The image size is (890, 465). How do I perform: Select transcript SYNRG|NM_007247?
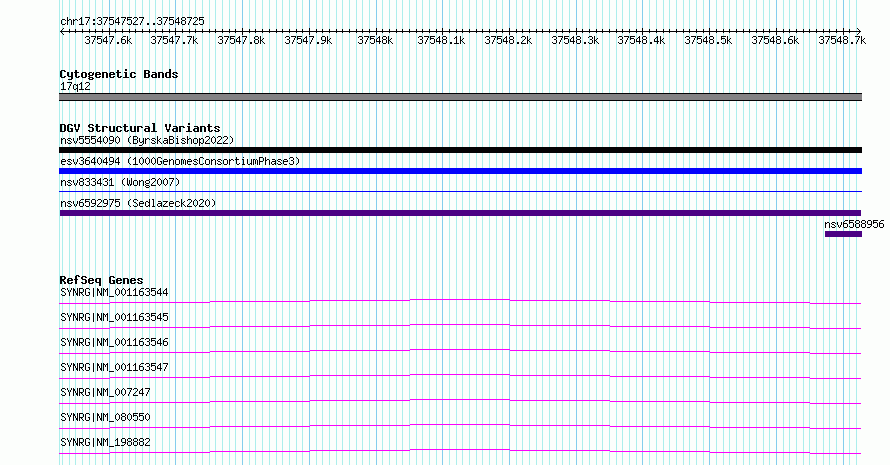pyautogui.click(x=105, y=392)
